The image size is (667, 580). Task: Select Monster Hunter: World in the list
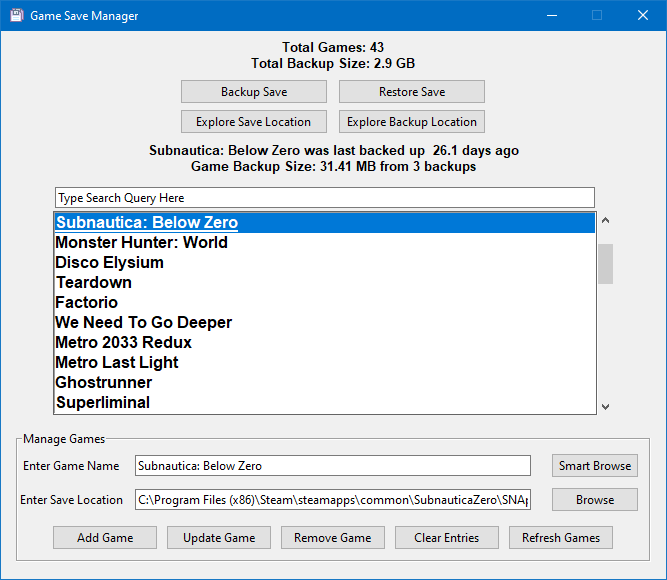click(325, 243)
